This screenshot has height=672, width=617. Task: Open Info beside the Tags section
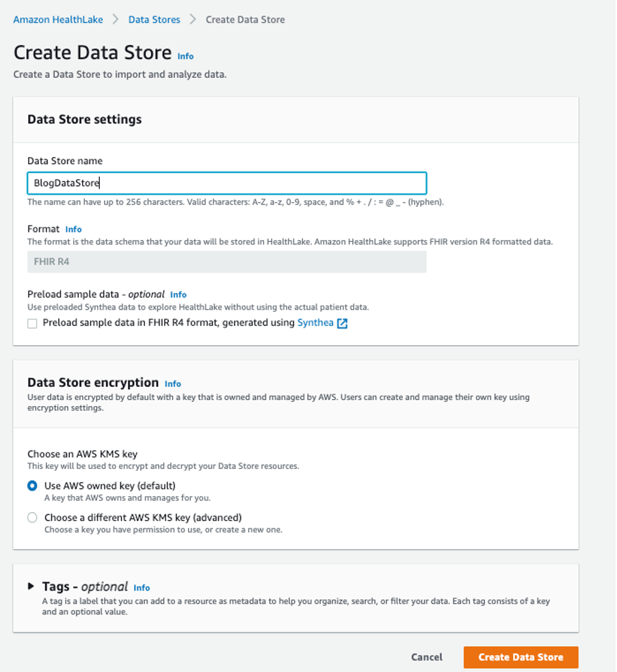point(142,588)
